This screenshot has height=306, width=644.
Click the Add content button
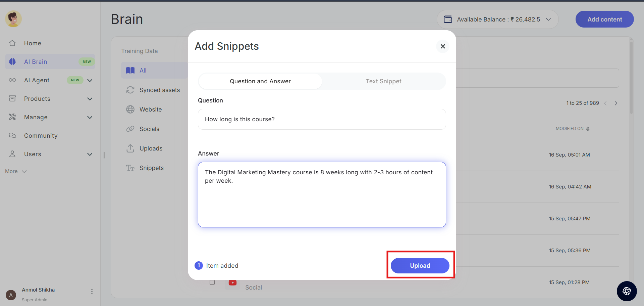pyautogui.click(x=604, y=19)
